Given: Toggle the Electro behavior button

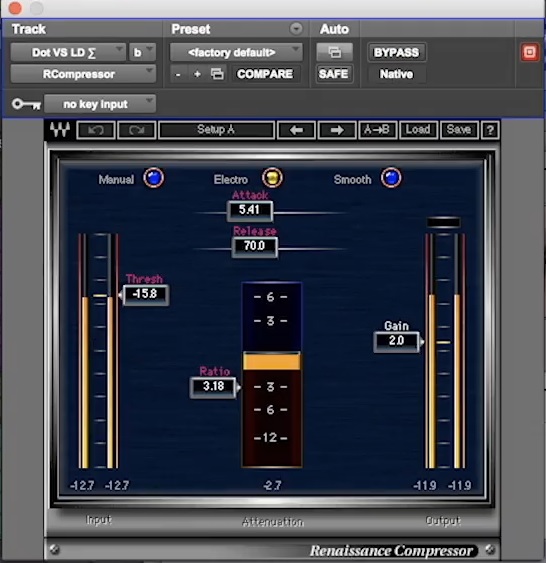Looking at the screenshot, I should [272, 178].
